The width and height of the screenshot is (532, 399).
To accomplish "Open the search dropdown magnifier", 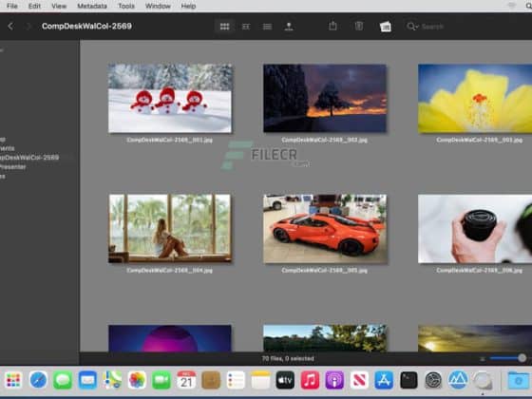I will pyautogui.click(x=412, y=27).
